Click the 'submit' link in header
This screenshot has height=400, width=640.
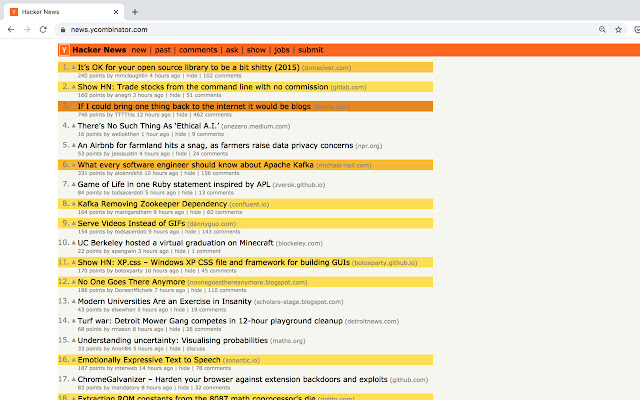coord(310,50)
